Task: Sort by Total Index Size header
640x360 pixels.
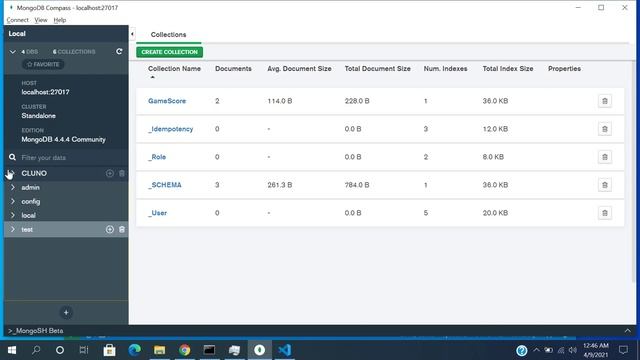Action: click(508, 69)
